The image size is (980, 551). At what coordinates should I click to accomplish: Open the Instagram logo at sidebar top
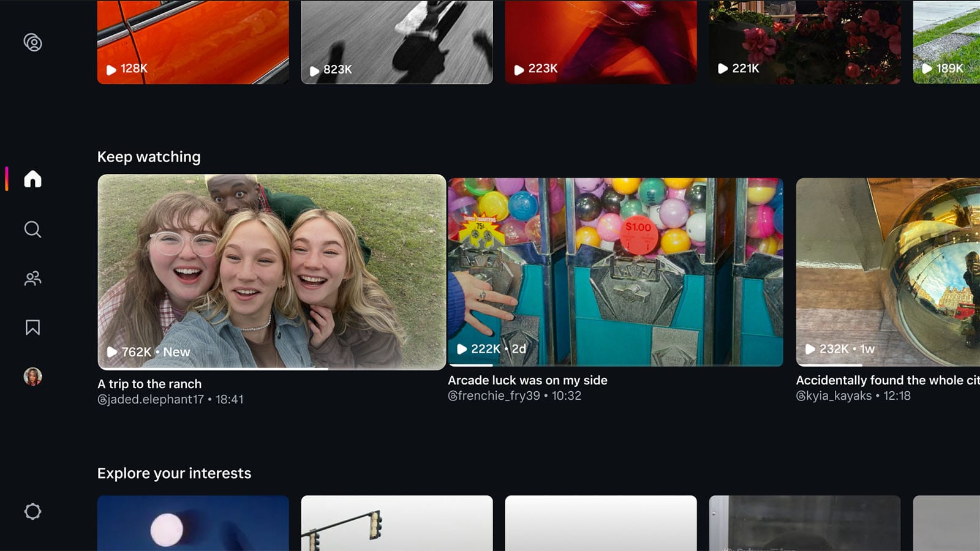[x=32, y=42]
